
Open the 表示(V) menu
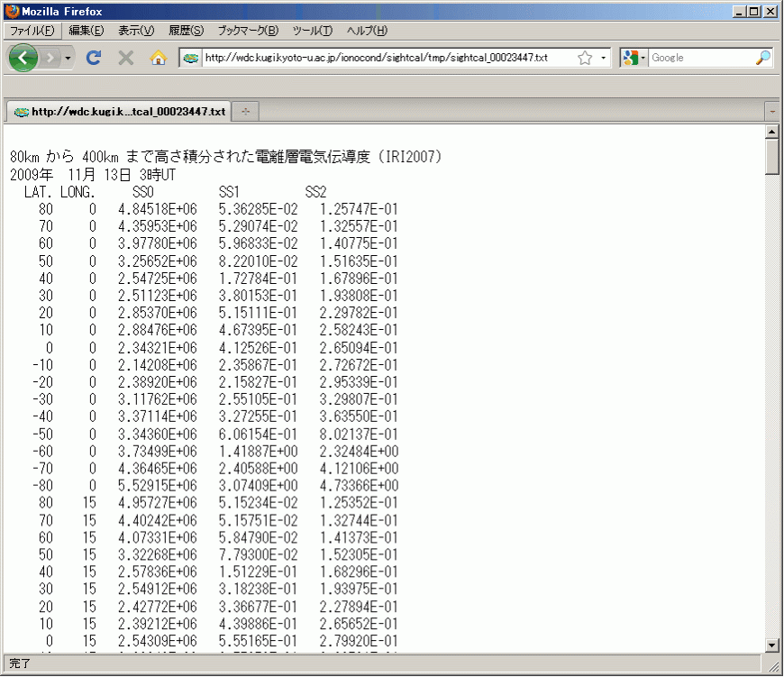click(136, 31)
